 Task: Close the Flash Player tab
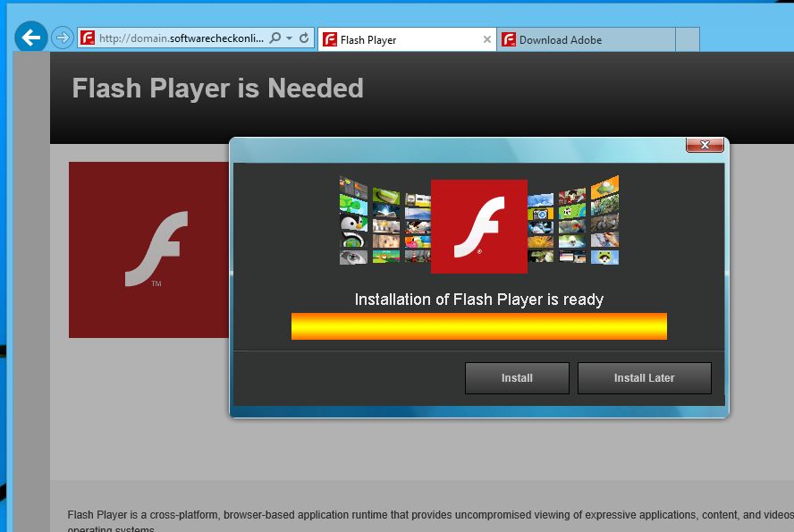click(486, 39)
